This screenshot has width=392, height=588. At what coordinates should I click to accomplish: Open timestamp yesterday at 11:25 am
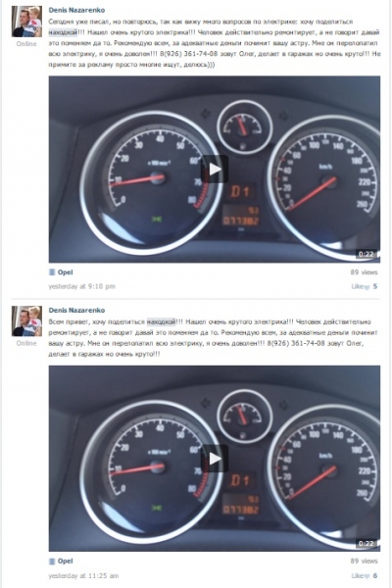coord(83,575)
